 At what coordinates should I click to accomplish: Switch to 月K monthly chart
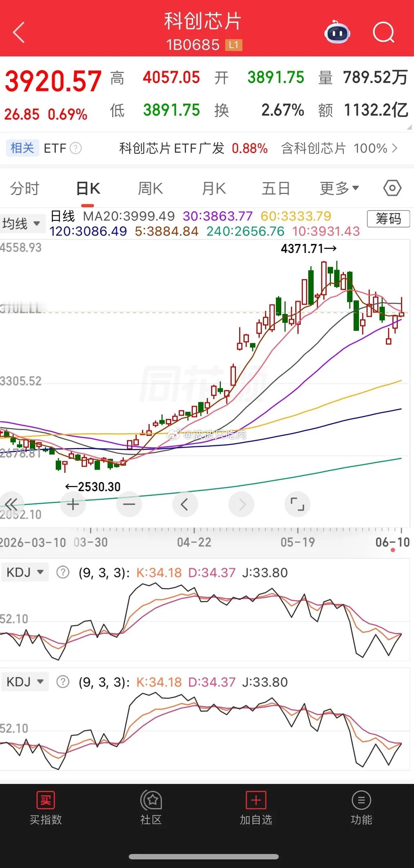[x=214, y=188]
